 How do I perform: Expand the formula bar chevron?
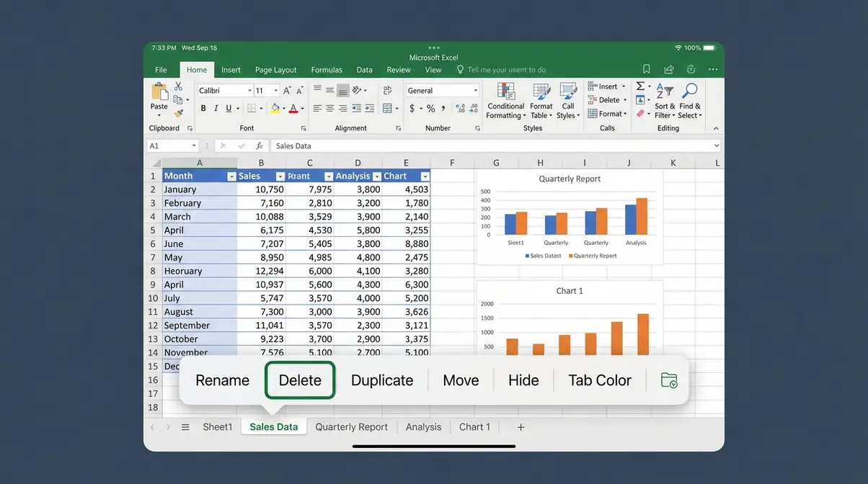tap(716, 145)
